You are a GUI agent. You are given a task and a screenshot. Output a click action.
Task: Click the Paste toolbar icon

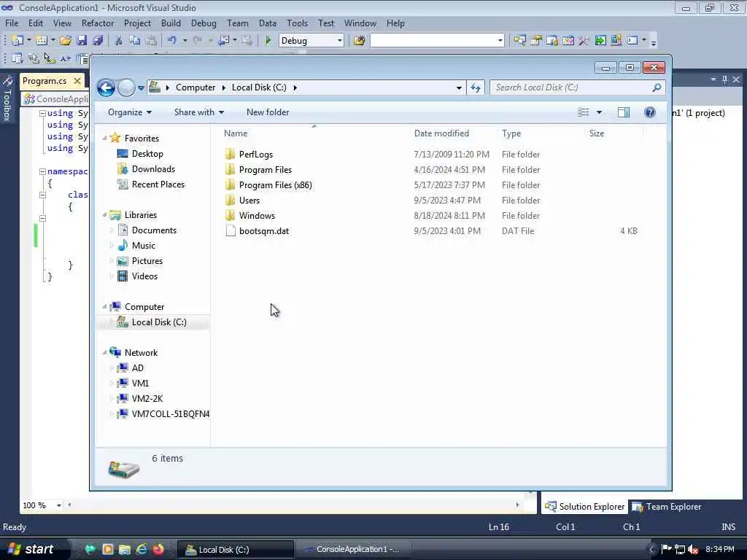pyautogui.click(x=151, y=41)
